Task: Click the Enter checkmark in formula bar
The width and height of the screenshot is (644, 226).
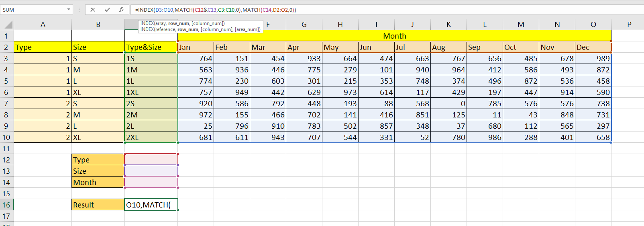Action: pos(107,10)
